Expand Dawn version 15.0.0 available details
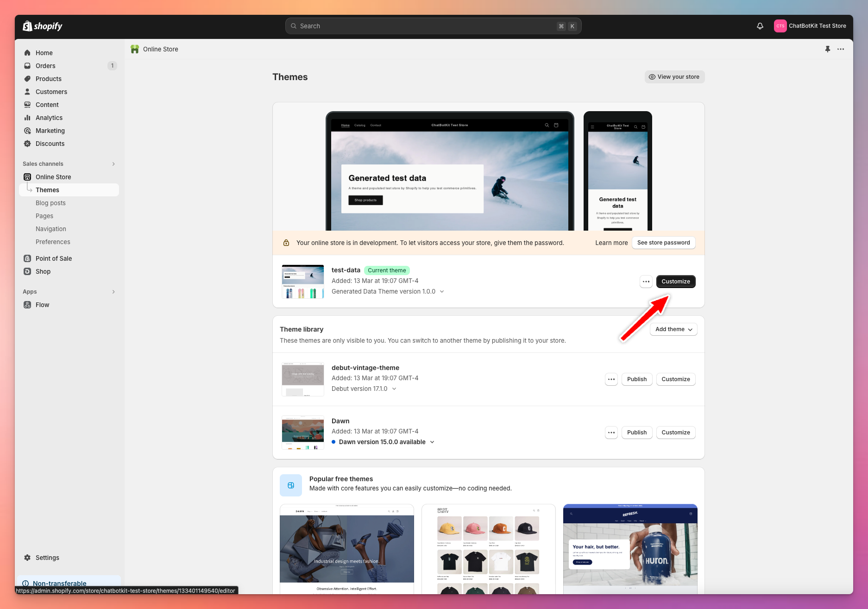Image resolution: width=868 pixels, height=609 pixels. click(432, 442)
